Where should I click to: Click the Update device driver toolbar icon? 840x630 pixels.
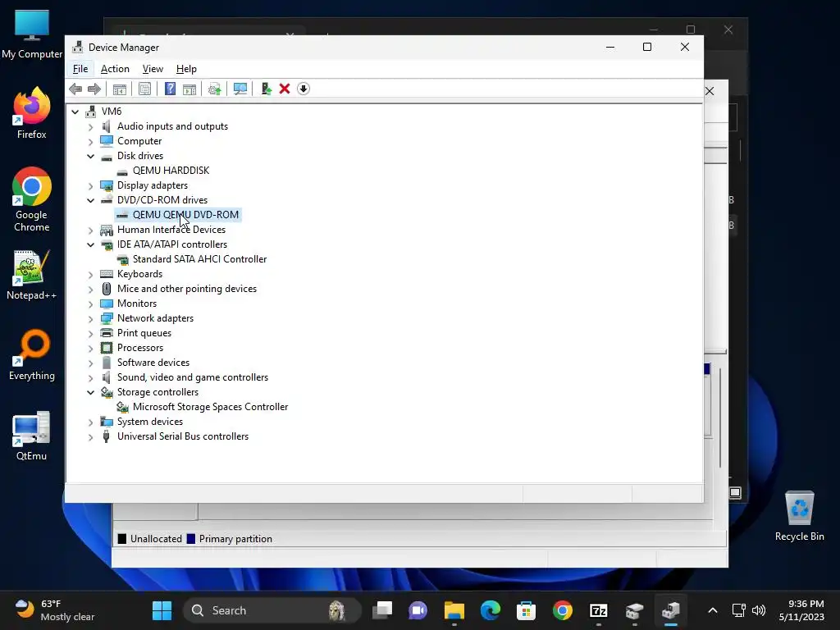tap(266, 89)
